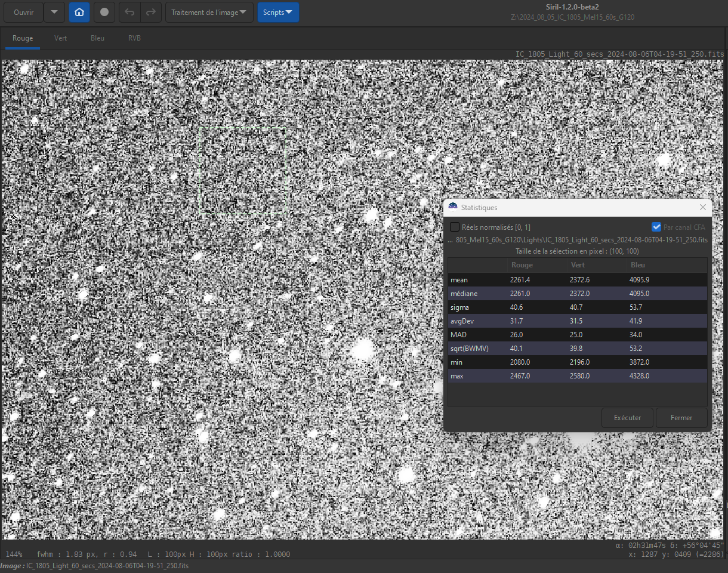Click the undo arrow icon
Screen dimensions: 728x573
pyautogui.click(x=129, y=12)
